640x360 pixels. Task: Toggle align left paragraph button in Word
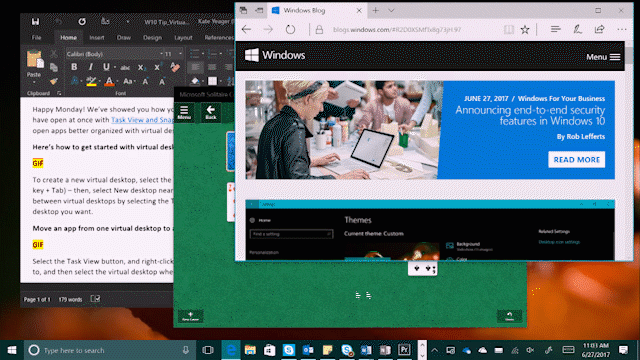(196, 67)
